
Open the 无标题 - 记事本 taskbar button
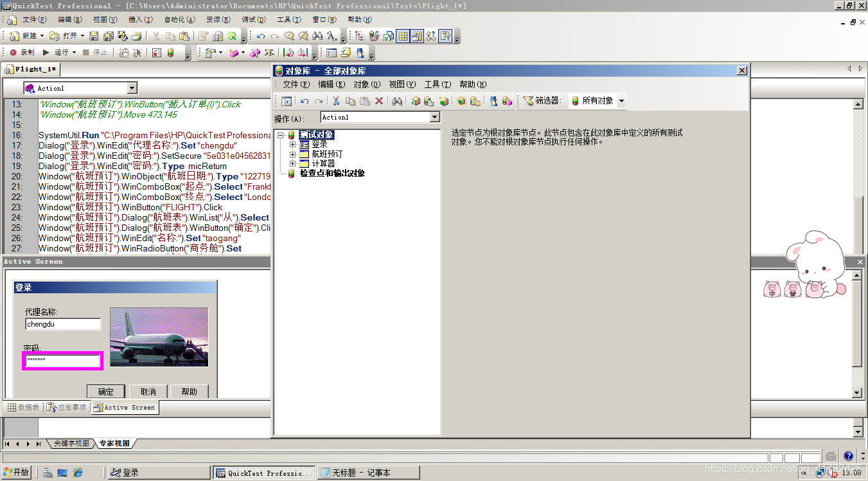coord(368,473)
